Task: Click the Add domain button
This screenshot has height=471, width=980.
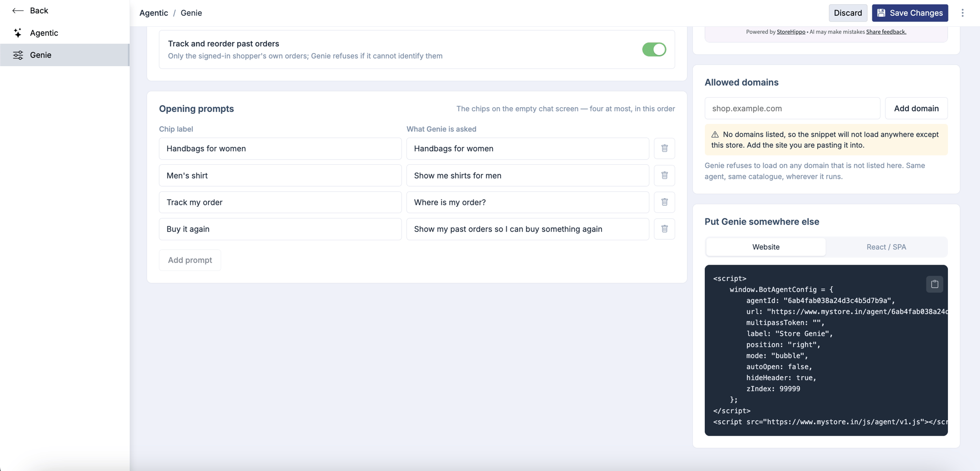Action: (916, 108)
